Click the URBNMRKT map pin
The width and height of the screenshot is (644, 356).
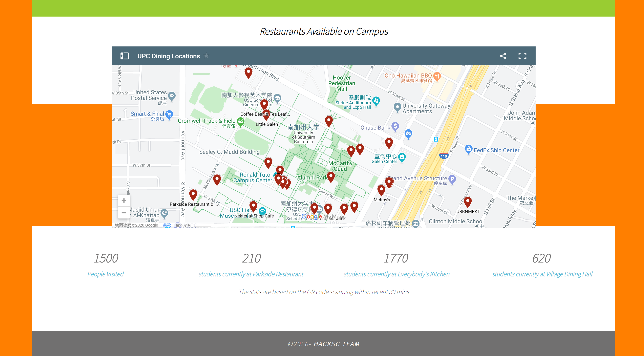pos(468,201)
